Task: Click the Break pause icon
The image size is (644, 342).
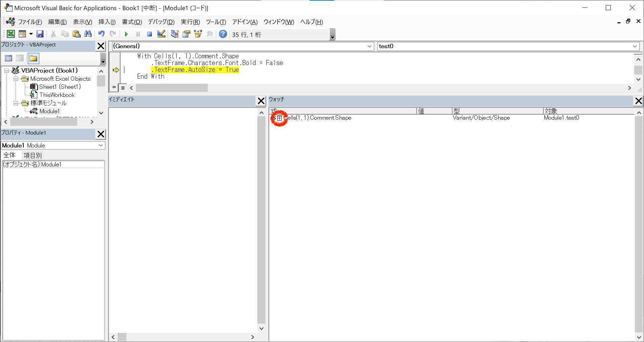Action: click(x=138, y=34)
